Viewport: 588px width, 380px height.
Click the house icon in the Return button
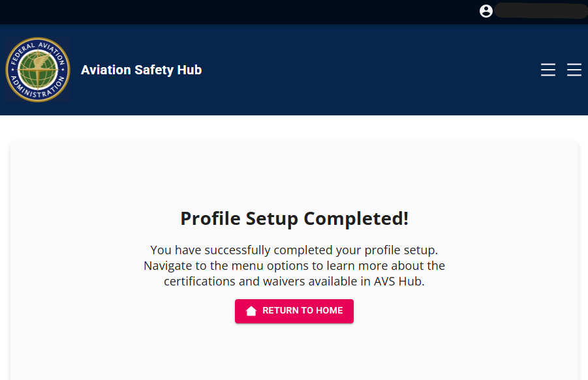251,311
